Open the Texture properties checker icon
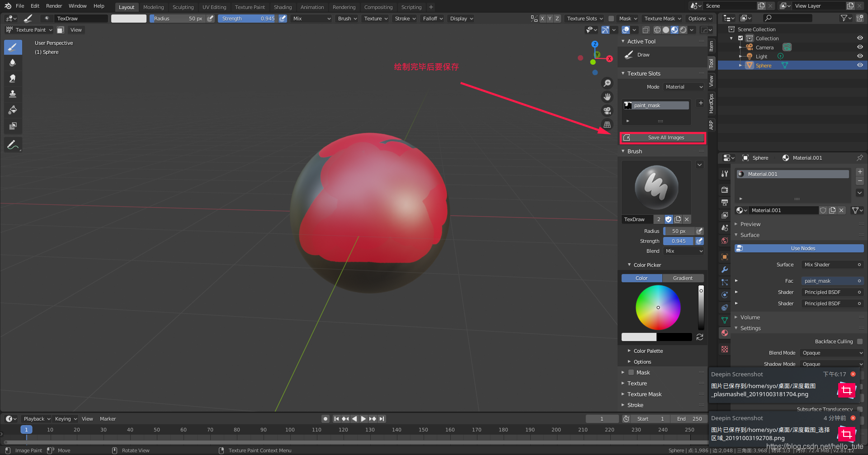The height and width of the screenshot is (455, 868). pyautogui.click(x=725, y=349)
